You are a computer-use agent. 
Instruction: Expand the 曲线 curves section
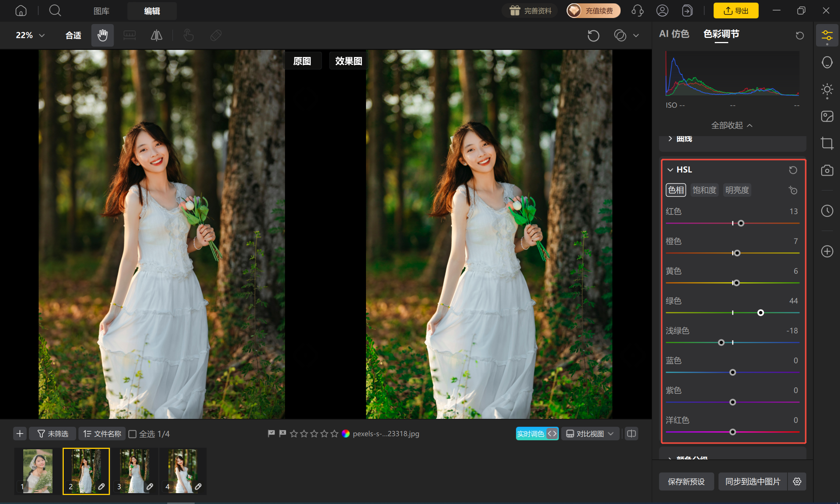pos(670,139)
